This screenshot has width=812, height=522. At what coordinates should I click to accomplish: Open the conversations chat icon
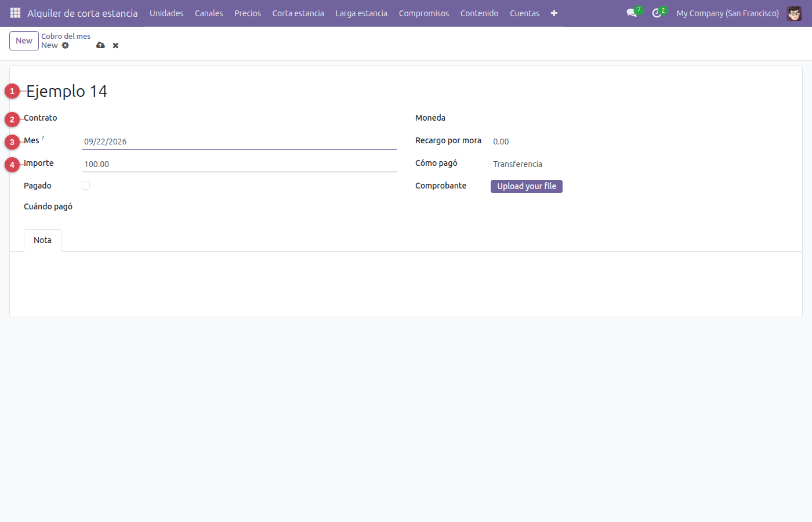[632, 13]
